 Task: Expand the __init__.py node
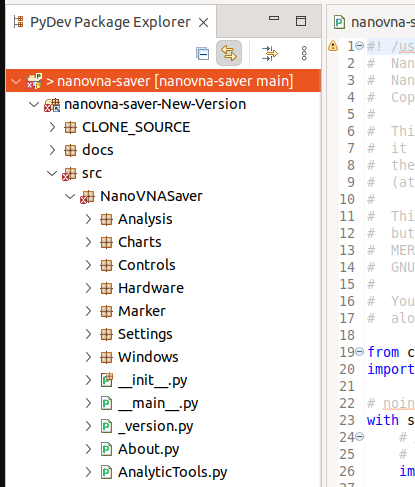click(x=88, y=380)
